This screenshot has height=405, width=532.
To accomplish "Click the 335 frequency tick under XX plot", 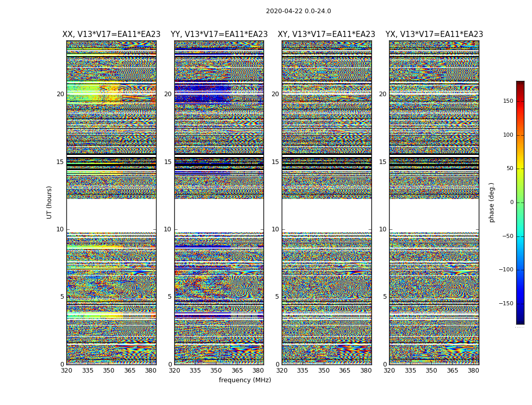I will click(x=88, y=371).
